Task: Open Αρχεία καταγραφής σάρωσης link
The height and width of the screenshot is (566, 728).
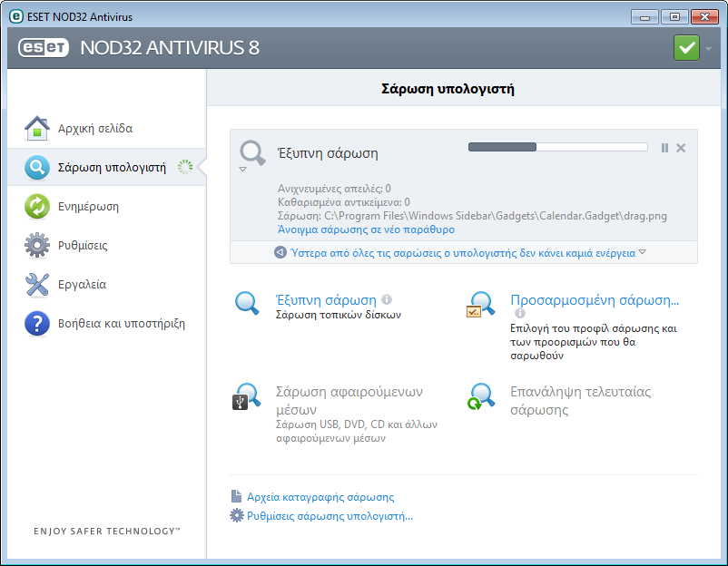Action: pos(320,497)
